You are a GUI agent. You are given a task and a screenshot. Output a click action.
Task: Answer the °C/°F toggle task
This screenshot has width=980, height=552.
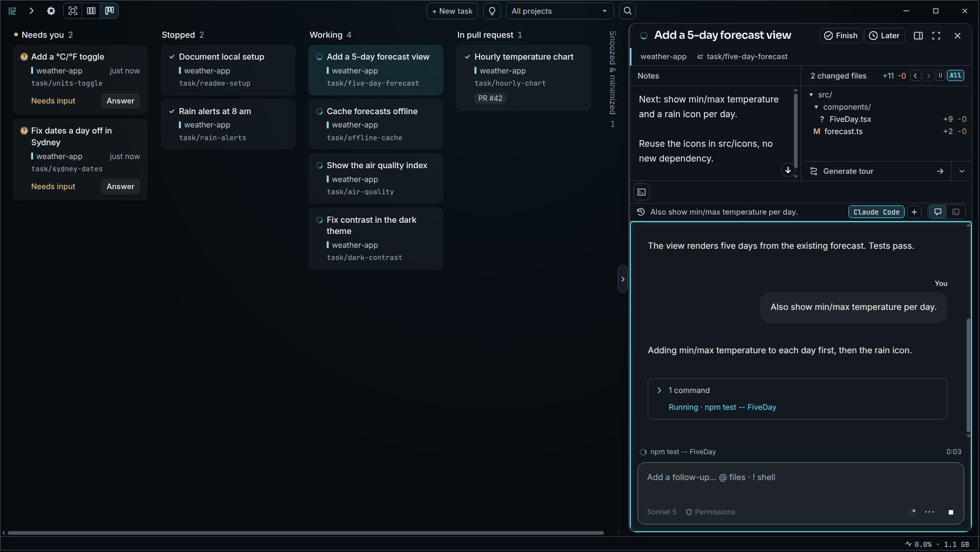[120, 101]
